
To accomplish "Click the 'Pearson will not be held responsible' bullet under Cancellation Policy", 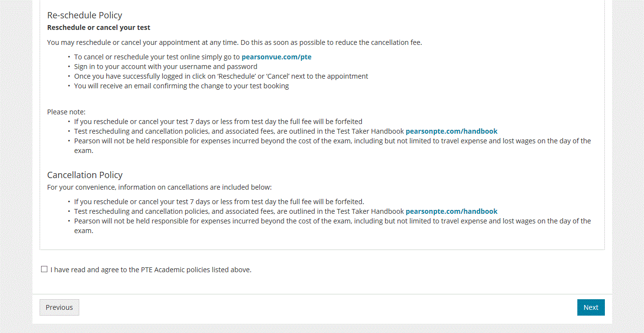I will click(332, 221).
